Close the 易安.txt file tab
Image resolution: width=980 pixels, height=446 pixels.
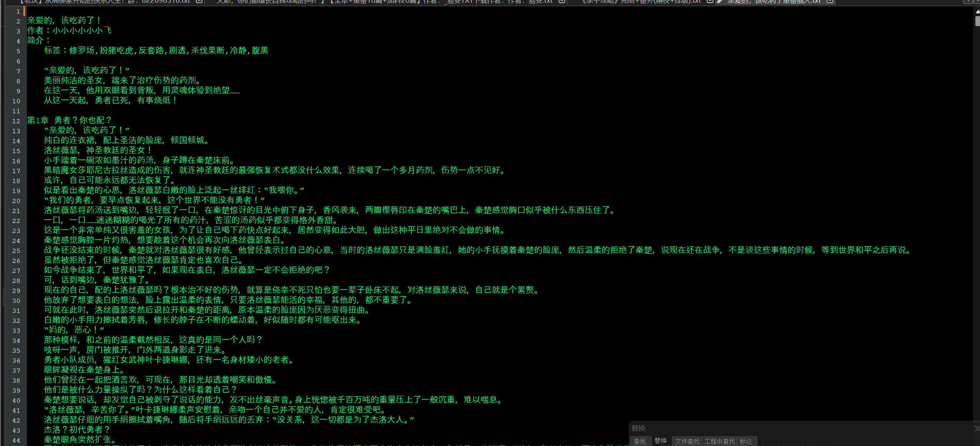(x=562, y=2)
